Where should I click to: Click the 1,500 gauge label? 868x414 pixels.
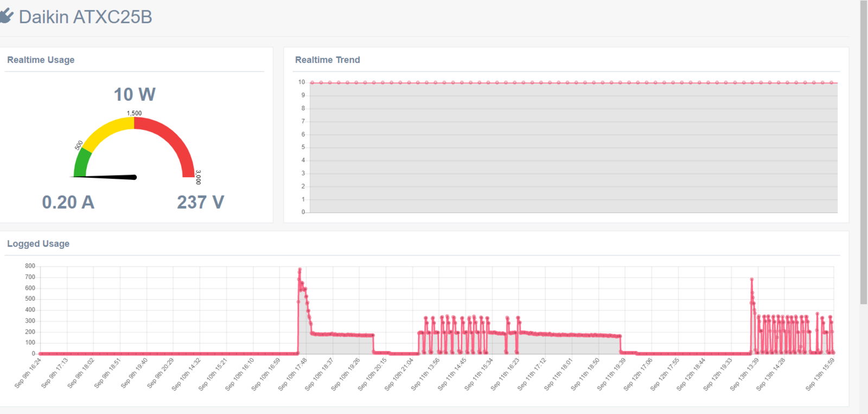point(134,113)
